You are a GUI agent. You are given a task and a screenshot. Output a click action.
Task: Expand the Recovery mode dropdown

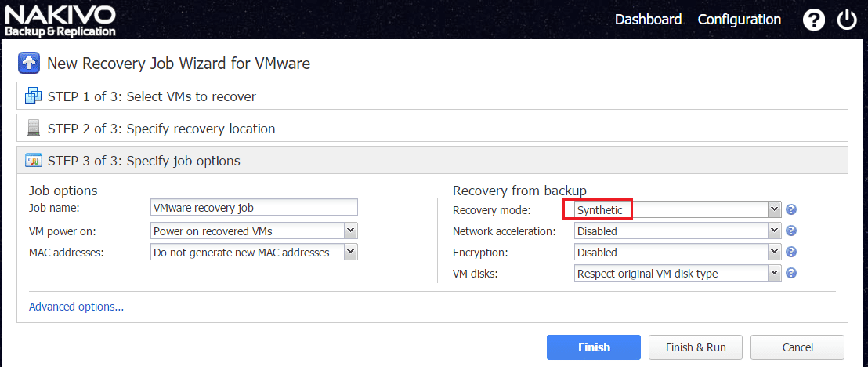point(775,209)
